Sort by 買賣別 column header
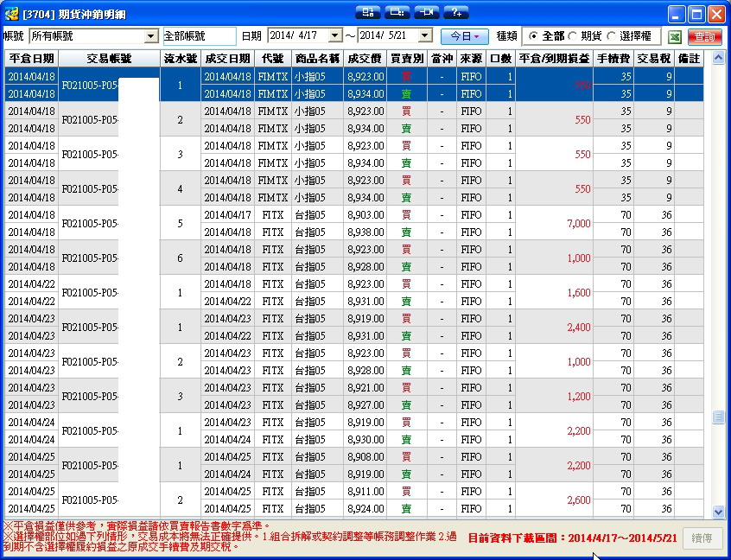The width and height of the screenshot is (731, 560). pyautogui.click(x=406, y=59)
